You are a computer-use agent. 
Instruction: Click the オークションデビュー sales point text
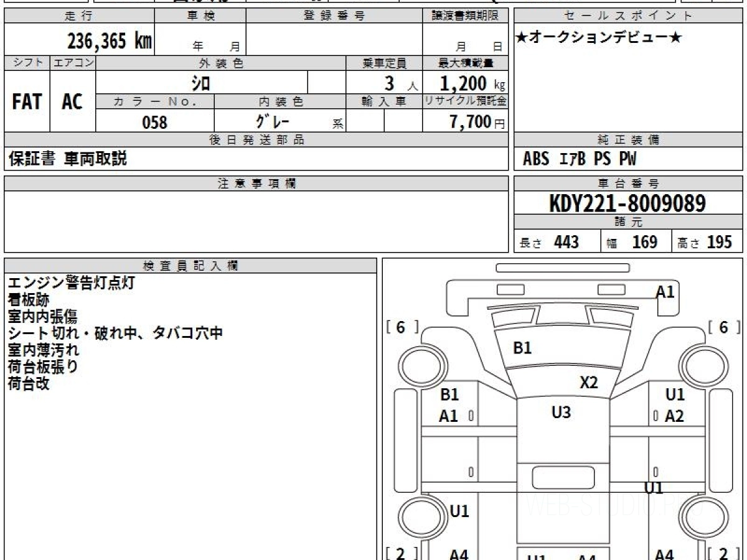tap(599, 38)
